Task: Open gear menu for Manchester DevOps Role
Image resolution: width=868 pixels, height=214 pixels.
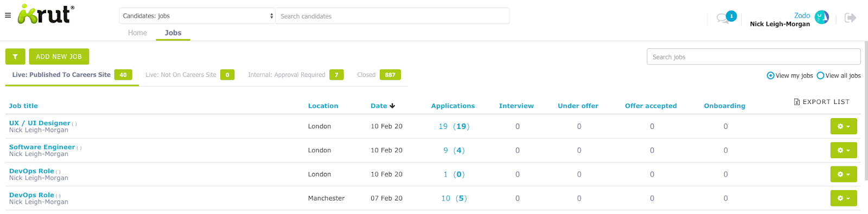Action: [844, 198]
